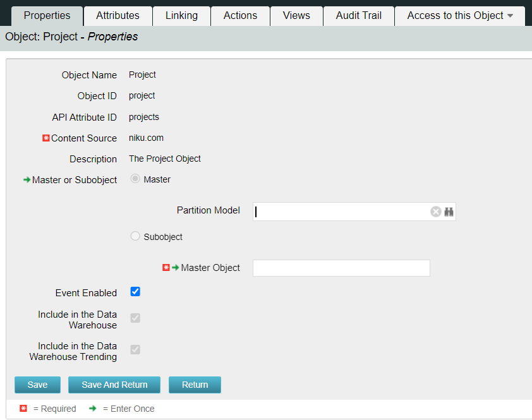This screenshot has width=532, height=420.
Task: Click the green Enter Once legend arrow
Action: (93, 409)
